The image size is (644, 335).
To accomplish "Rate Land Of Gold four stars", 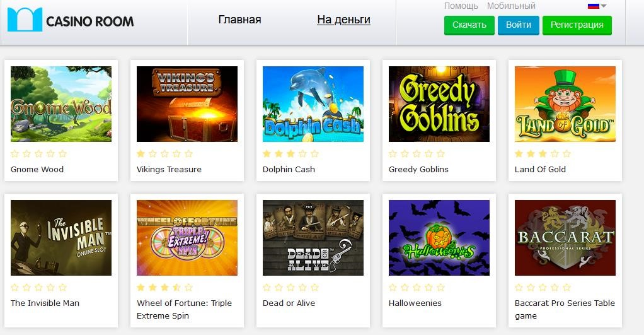I will [555, 154].
